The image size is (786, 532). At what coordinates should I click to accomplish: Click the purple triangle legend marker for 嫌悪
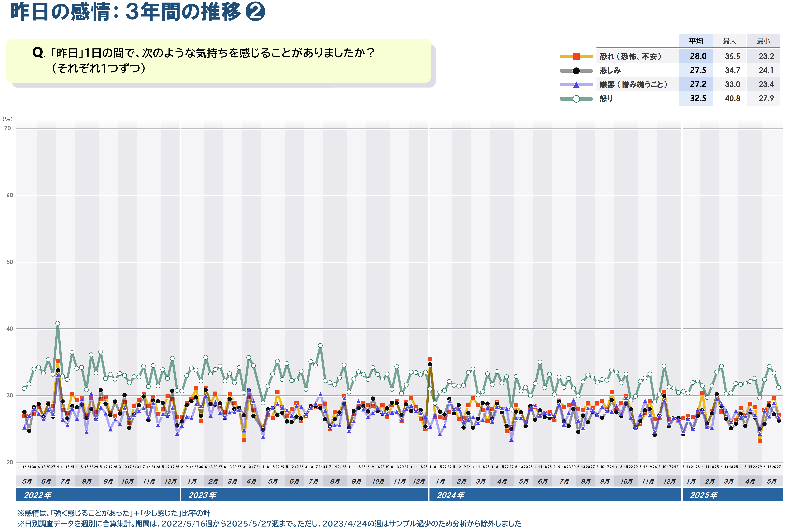(x=576, y=85)
